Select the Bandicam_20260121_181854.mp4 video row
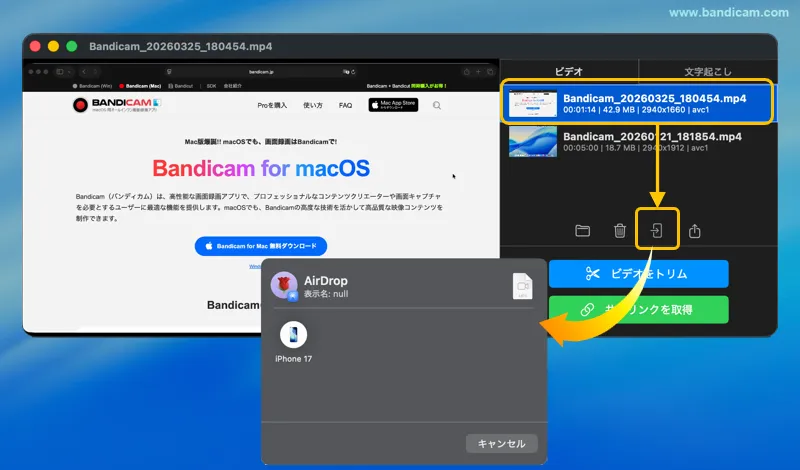800x470 pixels. point(638,141)
